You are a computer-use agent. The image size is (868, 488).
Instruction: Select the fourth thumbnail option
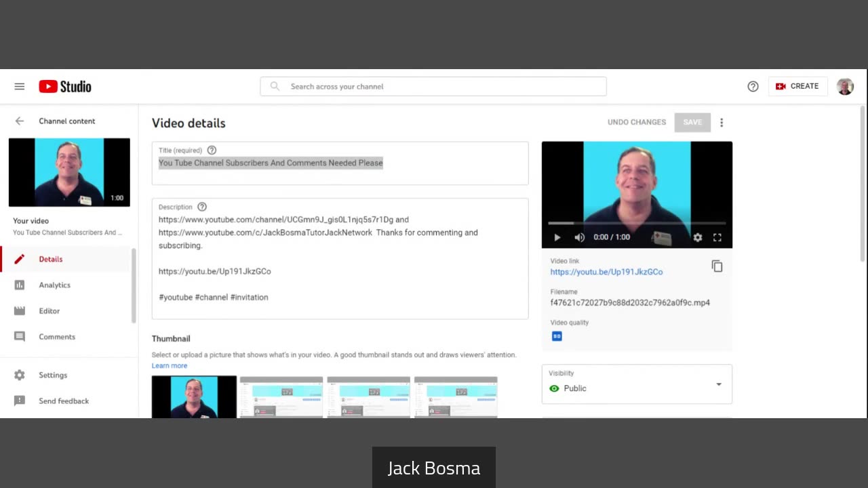coord(456,397)
